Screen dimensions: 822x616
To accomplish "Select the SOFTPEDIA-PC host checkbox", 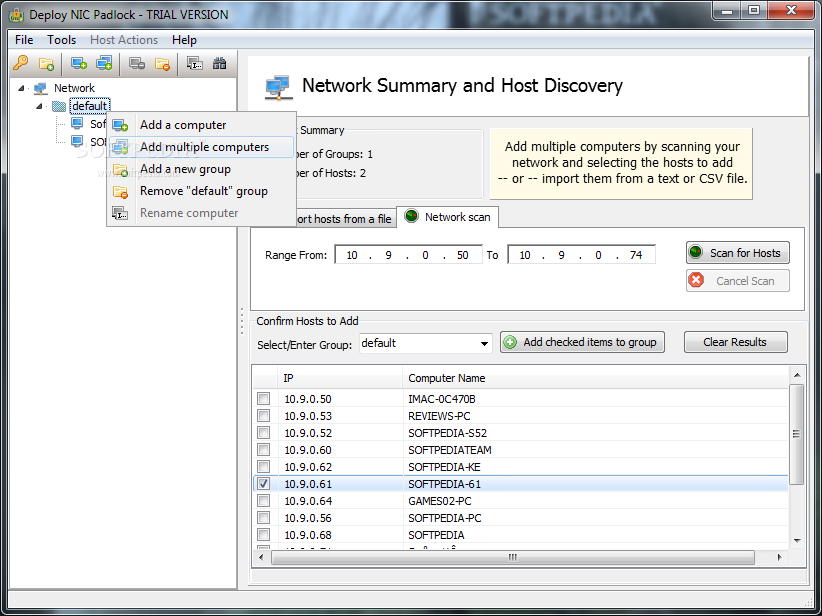I will 263,517.
